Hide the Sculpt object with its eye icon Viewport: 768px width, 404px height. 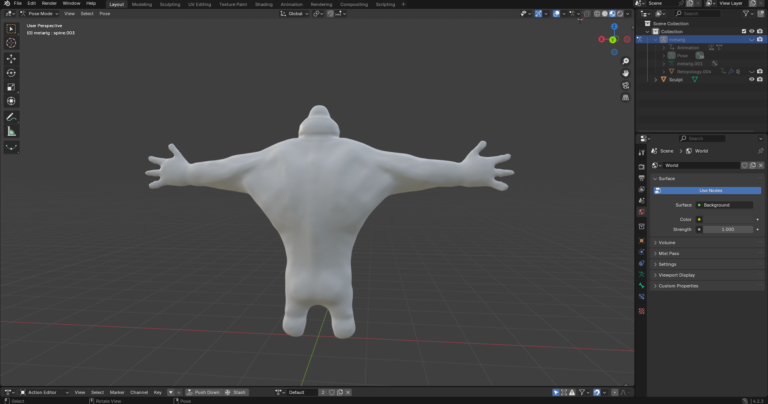click(751, 79)
